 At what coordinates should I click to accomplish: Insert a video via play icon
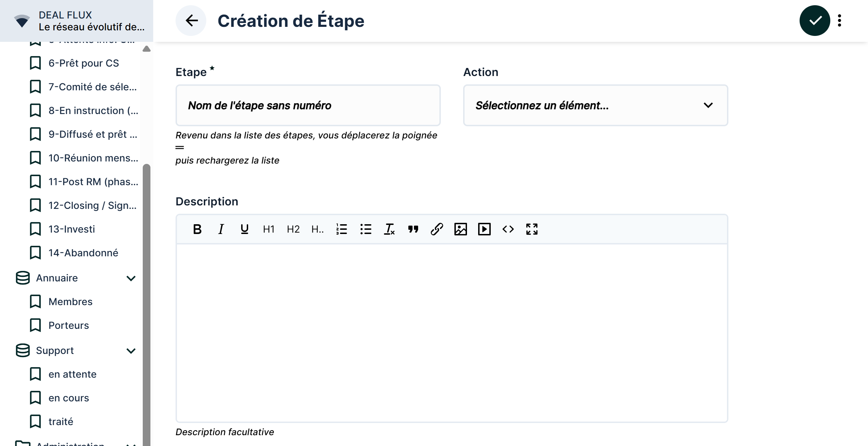[x=484, y=229]
